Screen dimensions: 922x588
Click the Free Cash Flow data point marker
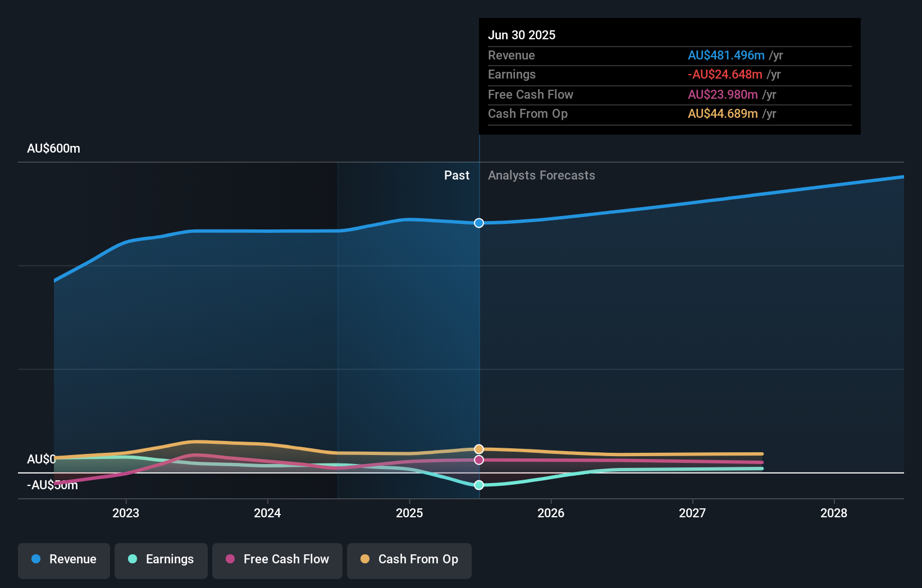pos(478,460)
